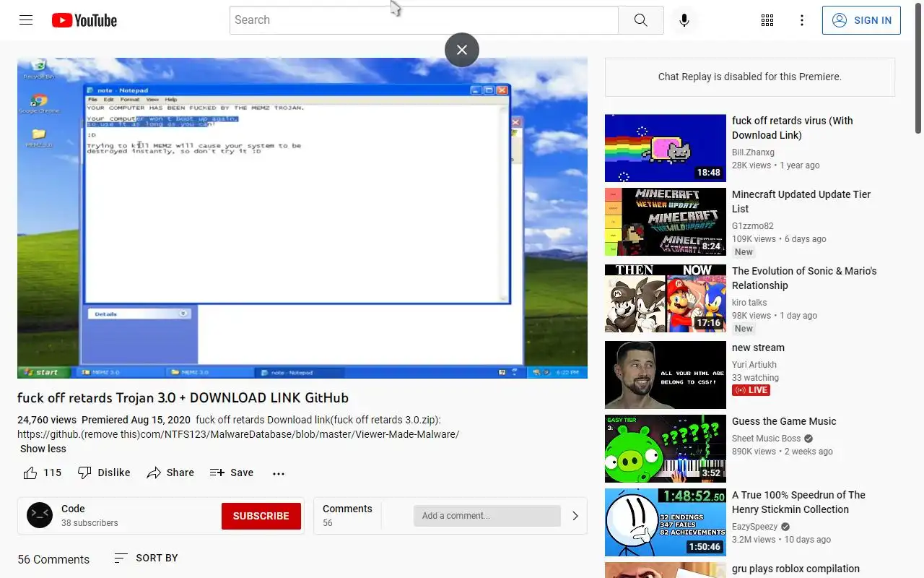The height and width of the screenshot is (578, 924).
Task: Open the GitHub link in the description
Action: (x=238, y=434)
